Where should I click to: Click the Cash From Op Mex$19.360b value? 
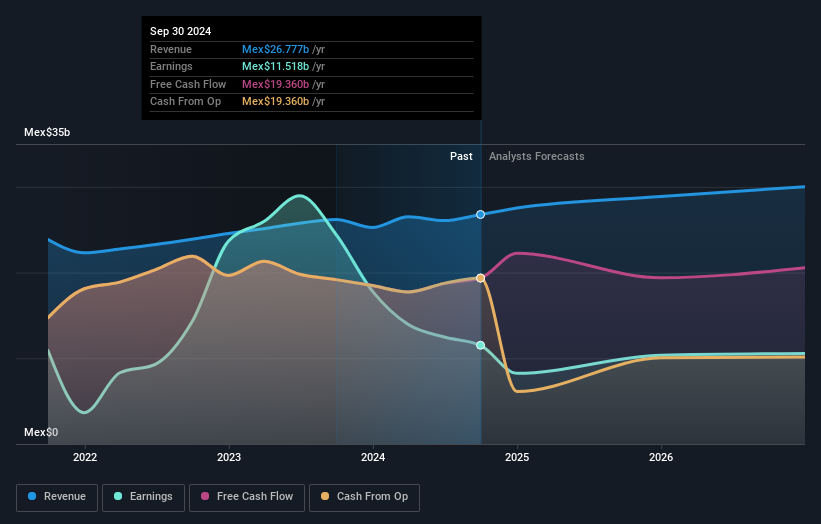275,102
